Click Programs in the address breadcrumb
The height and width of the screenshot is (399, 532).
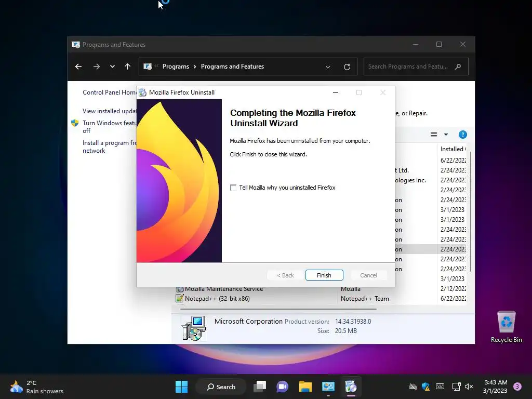[176, 66]
